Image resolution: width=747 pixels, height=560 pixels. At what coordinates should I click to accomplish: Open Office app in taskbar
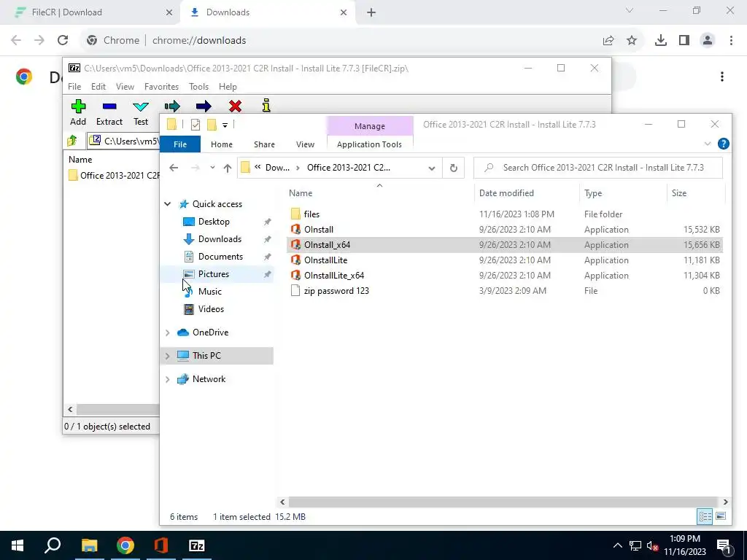[x=161, y=545]
